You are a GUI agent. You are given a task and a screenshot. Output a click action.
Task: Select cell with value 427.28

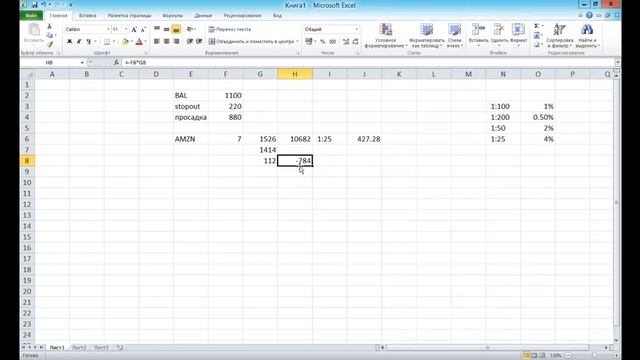click(x=364, y=139)
